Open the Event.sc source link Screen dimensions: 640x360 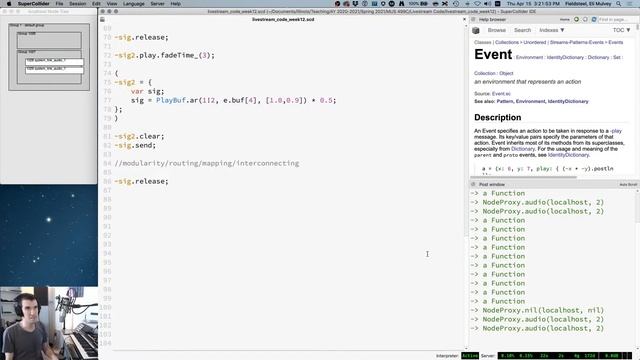(501, 94)
